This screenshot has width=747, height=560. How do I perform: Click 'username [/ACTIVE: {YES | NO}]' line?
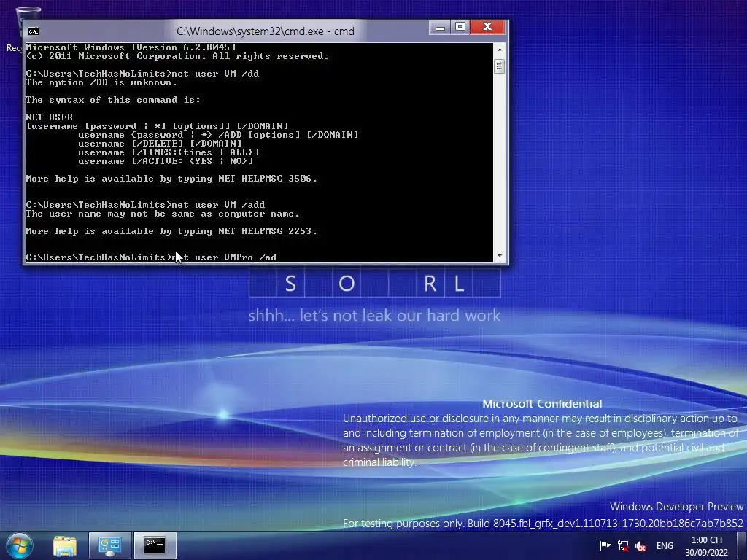click(166, 161)
